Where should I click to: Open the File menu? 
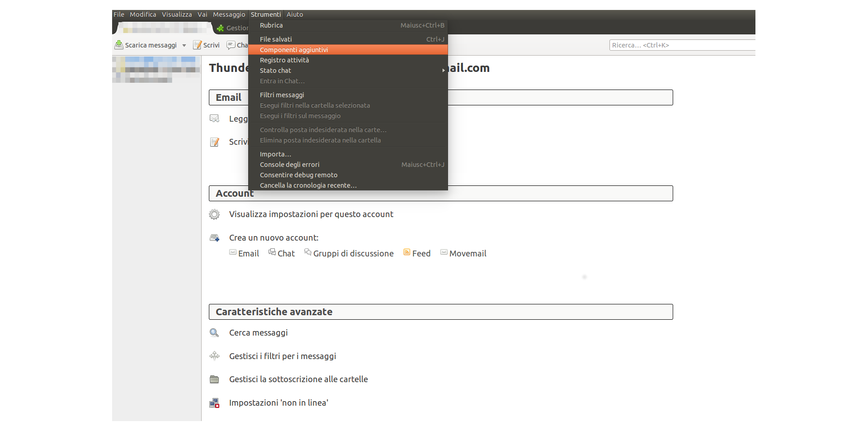click(119, 14)
